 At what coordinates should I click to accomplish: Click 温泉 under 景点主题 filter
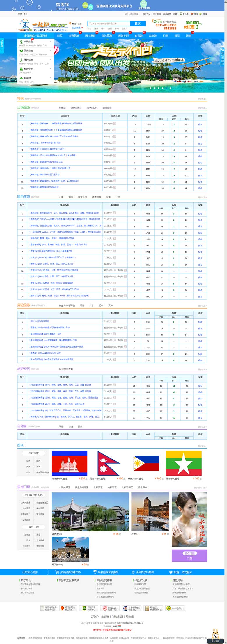(x=28, y=540)
